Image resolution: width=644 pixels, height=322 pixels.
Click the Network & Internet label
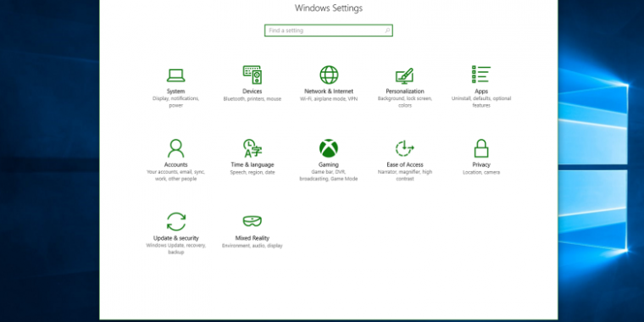329,92
